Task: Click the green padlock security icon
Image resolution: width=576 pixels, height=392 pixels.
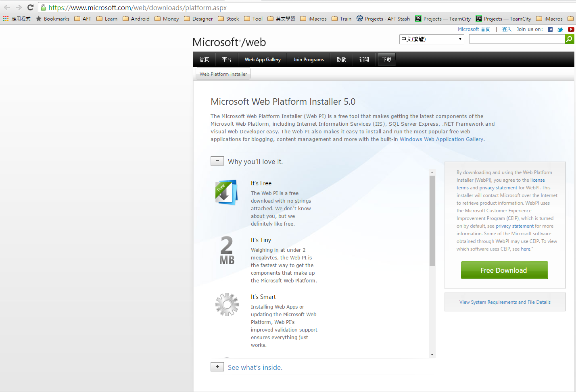Action: click(x=44, y=7)
